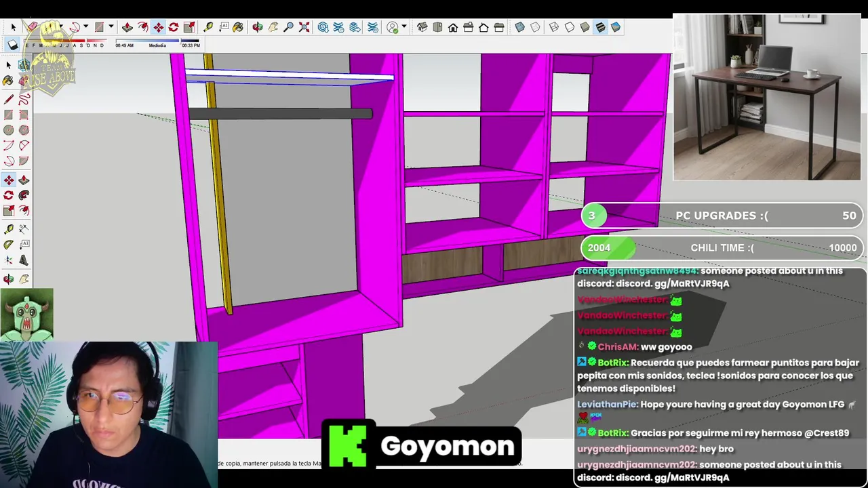The height and width of the screenshot is (488, 868).
Task: Select the Offset tool in top toolbar
Action: 143,27
